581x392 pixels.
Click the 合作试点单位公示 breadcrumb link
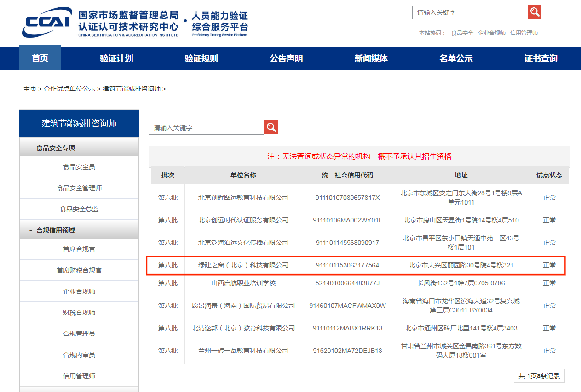point(69,89)
